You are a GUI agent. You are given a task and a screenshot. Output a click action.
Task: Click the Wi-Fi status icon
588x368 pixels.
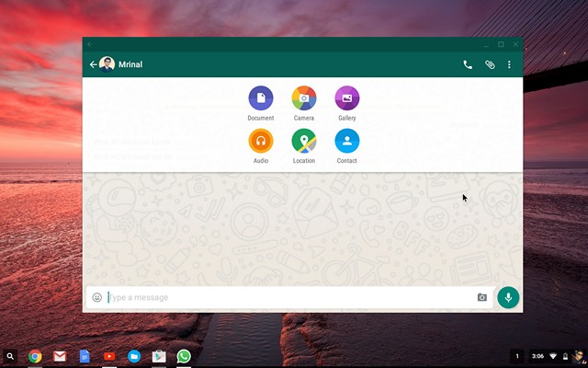(553, 356)
